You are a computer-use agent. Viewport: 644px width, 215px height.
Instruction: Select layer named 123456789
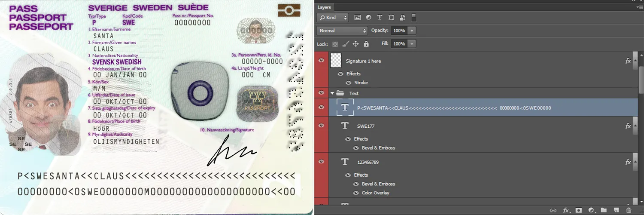368,162
